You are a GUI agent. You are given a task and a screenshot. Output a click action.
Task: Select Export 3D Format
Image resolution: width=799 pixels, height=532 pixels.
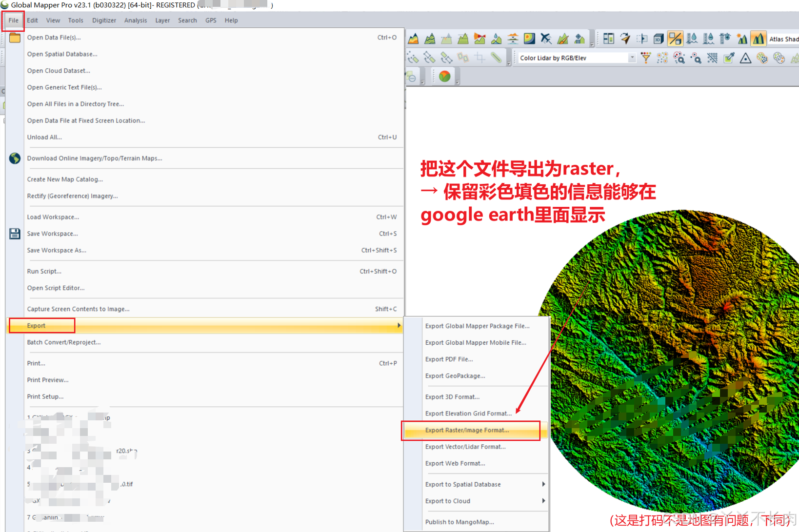point(476,397)
